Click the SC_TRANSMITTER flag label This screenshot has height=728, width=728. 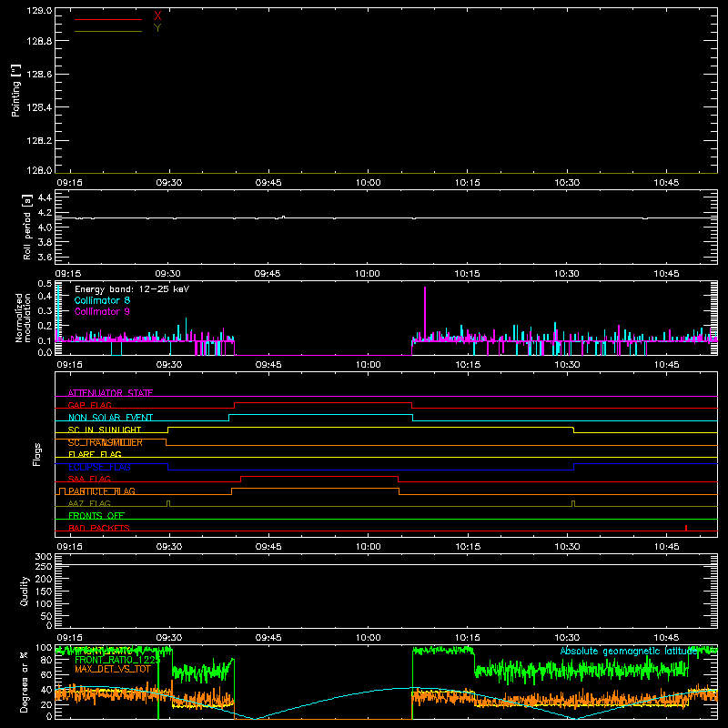pyautogui.click(x=106, y=442)
